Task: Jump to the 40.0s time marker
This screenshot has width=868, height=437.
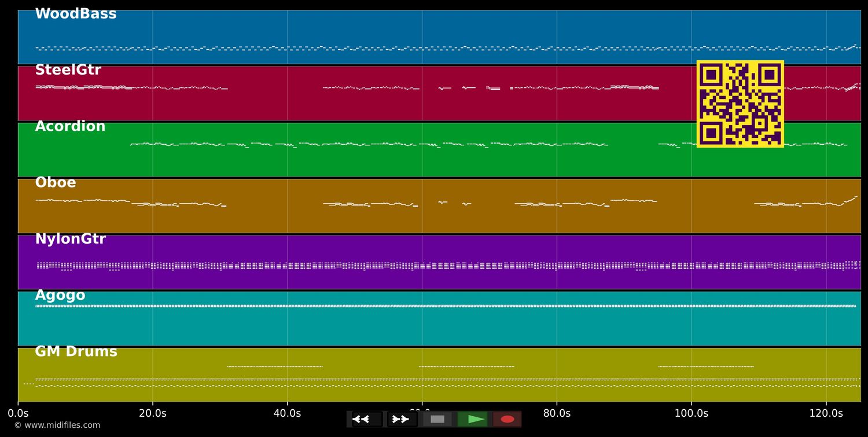Action: [x=287, y=413]
